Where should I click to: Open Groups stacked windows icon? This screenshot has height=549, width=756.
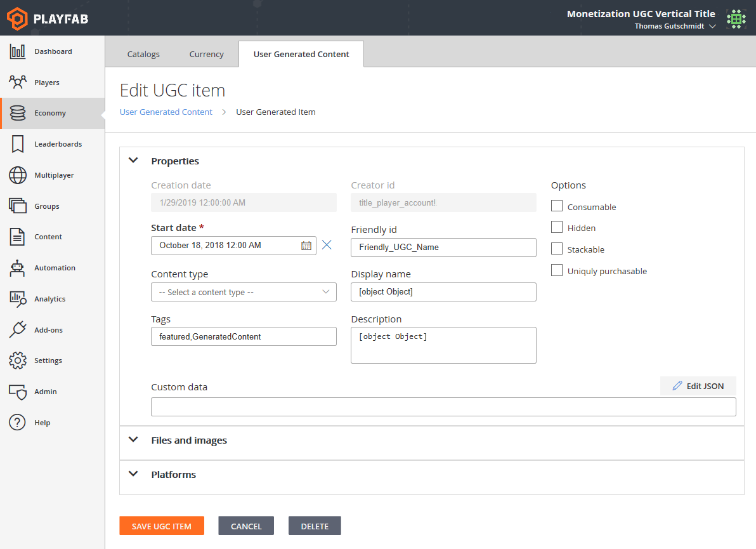(17, 206)
